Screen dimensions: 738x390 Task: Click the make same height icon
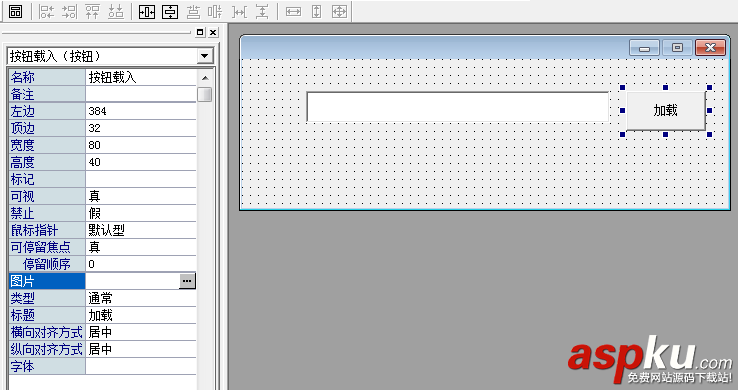316,11
